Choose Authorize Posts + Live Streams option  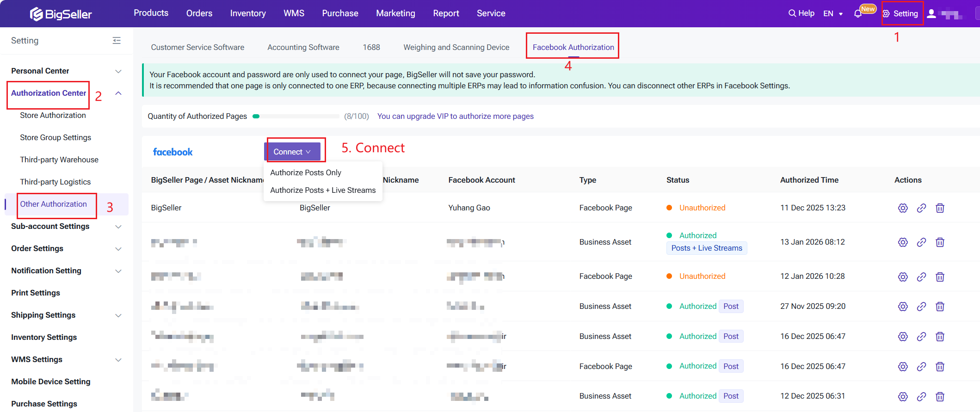click(x=323, y=190)
